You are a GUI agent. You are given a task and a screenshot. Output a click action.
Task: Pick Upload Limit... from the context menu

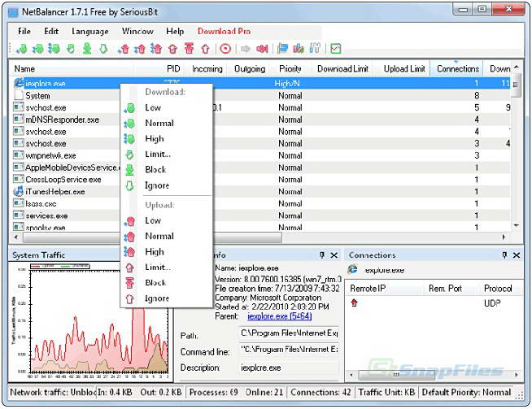click(157, 267)
